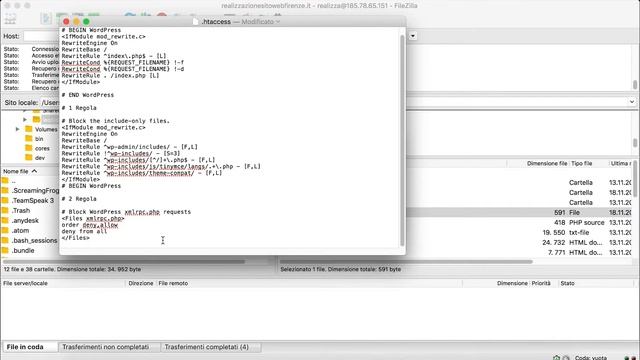The width and height of the screenshot is (640, 360).
Task: Click the speed-limit icon left of Coda: vuota
Action: (x=566, y=358)
